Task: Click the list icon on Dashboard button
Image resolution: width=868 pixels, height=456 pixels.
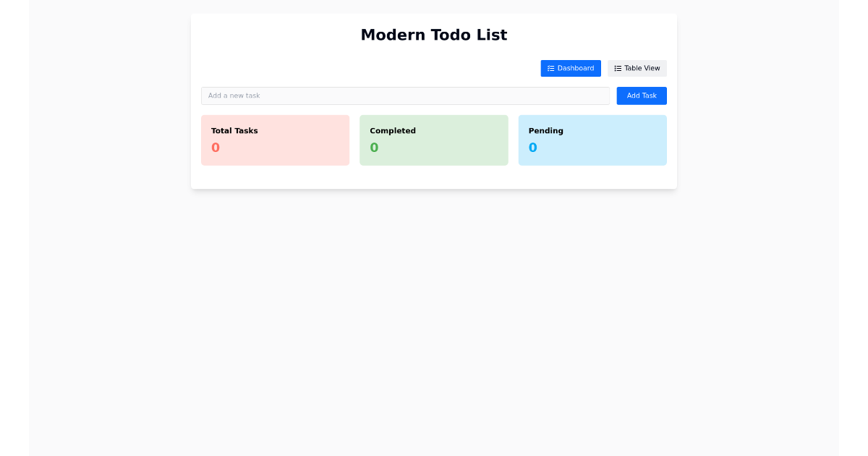Action: (x=550, y=68)
